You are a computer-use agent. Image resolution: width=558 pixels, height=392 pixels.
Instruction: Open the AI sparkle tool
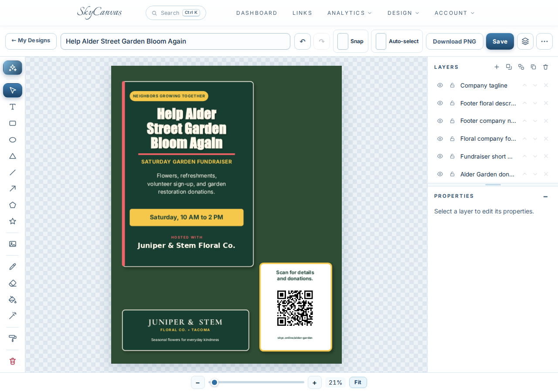coord(13,68)
